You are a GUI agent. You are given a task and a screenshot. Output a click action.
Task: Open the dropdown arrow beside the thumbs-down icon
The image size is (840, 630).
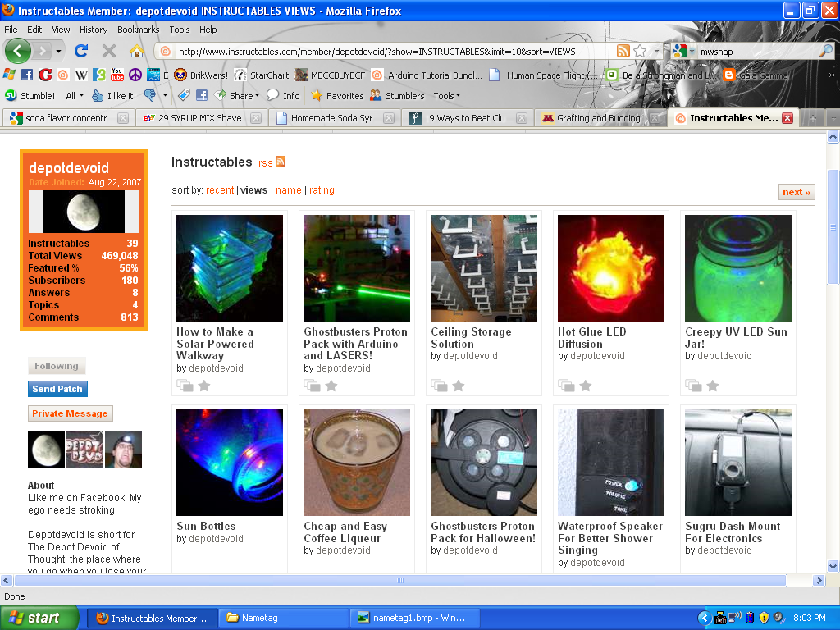click(x=165, y=96)
